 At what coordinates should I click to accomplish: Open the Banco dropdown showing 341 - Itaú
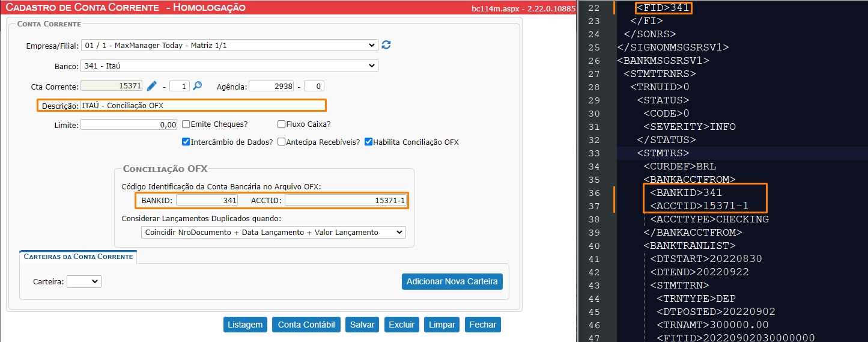[x=229, y=66]
